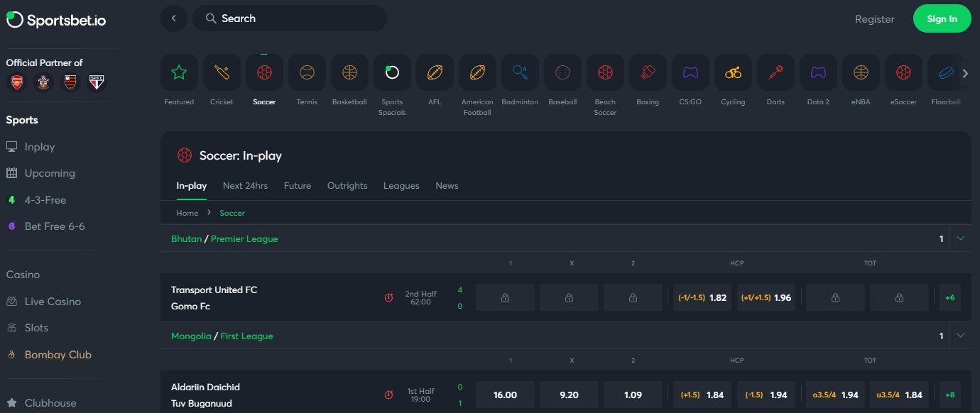Image resolution: width=980 pixels, height=413 pixels.
Task: Bet on Aldariin Daichid win at 16.00
Action: tap(505, 395)
